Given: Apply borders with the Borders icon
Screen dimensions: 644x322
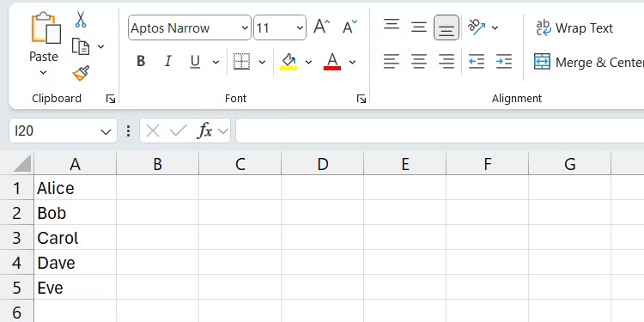Looking at the screenshot, I should click(241, 62).
